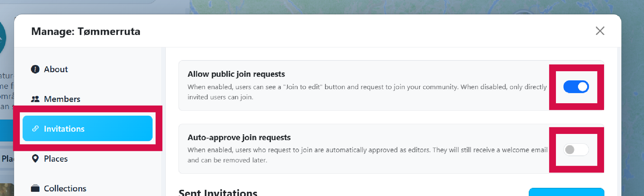Click the Members people icon
This screenshot has width=644, height=196.
pos(35,99)
